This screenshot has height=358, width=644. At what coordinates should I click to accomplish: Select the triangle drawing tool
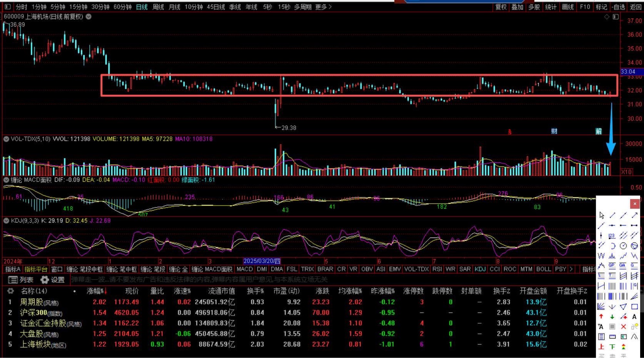tap(623, 307)
